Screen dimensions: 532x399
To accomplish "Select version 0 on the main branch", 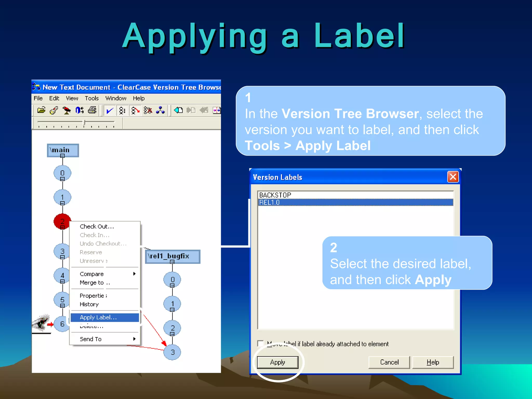I will pos(62,173).
